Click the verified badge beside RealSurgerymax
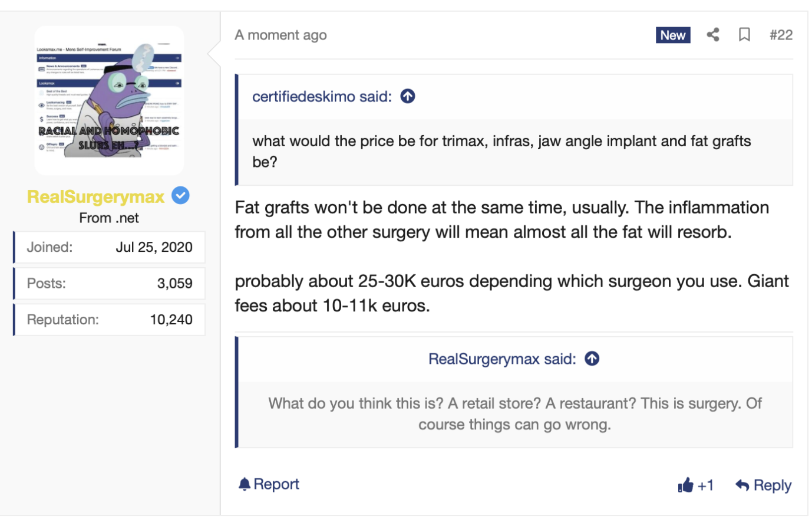 coord(180,196)
